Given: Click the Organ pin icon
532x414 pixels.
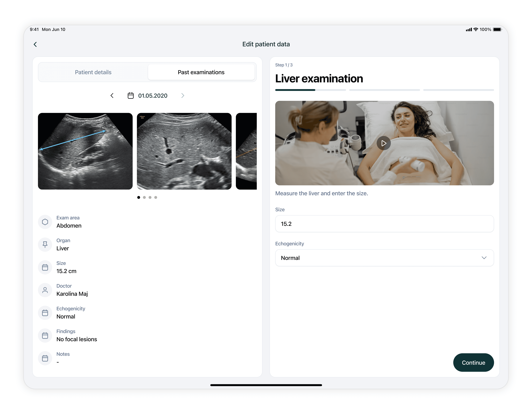Looking at the screenshot, I should pyautogui.click(x=45, y=245).
